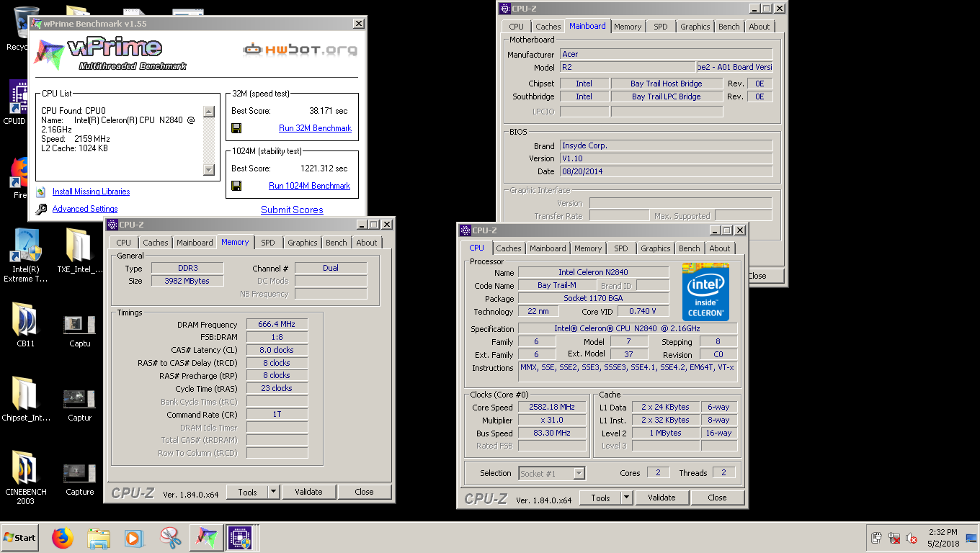Viewport: 980px width, 553px height.
Task: Open the TXE_Intel folder on desktop
Action: click(x=79, y=251)
